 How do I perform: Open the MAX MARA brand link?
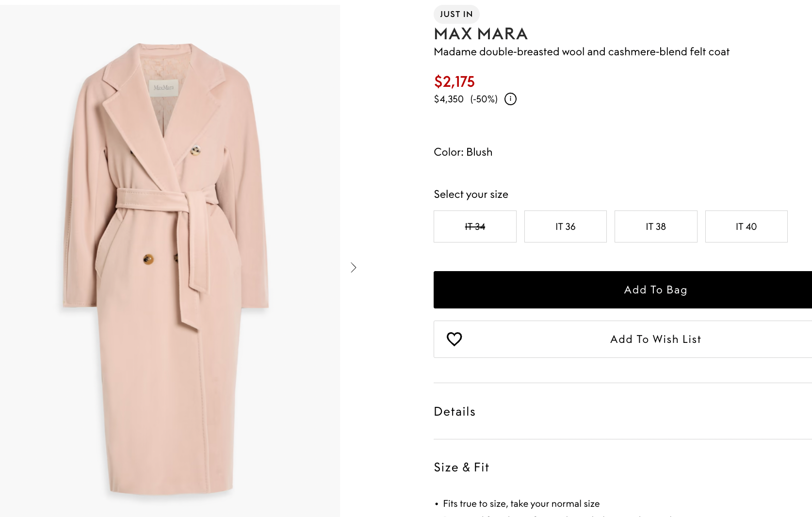coord(481,34)
